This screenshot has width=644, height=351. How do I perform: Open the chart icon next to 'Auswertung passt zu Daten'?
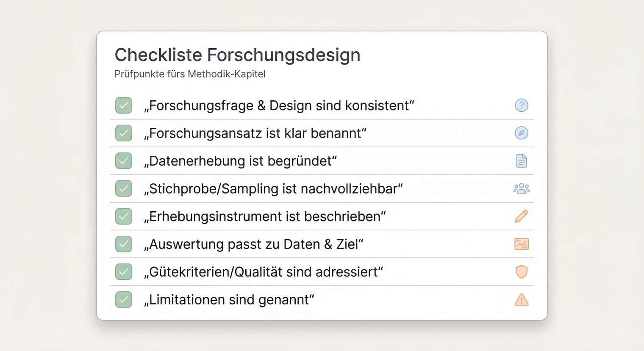522,244
